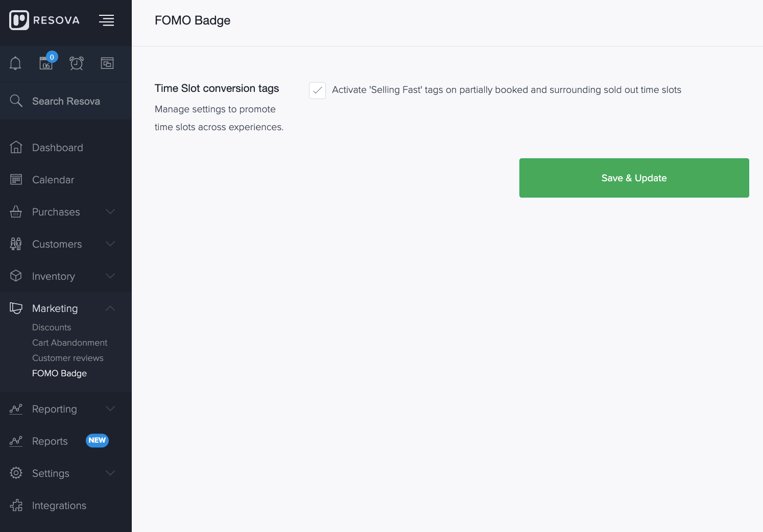The width and height of the screenshot is (763, 532).
Task: Click the Dashboard home icon
Action: 16,147
